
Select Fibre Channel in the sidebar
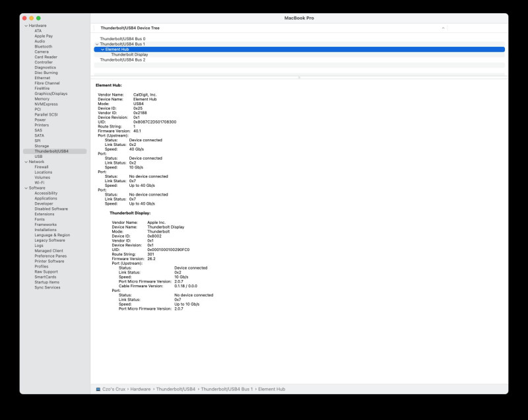pyautogui.click(x=47, y=83)
